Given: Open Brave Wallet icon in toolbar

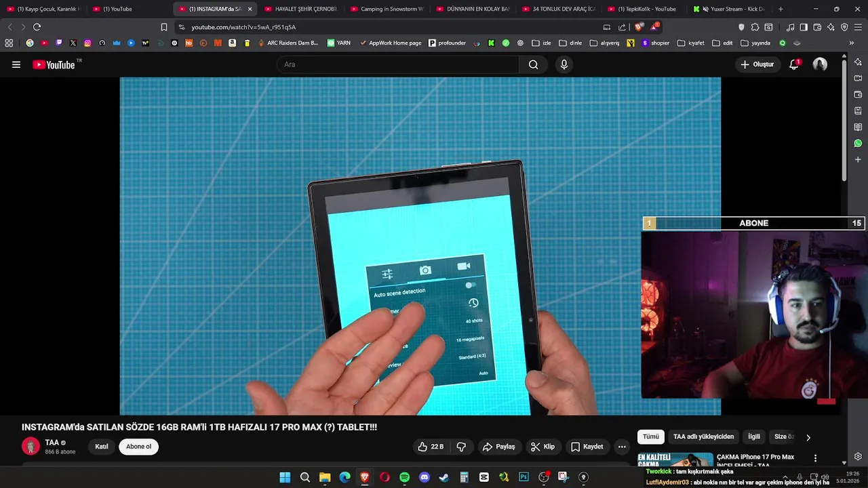Looking at the screenshot, I should pyautogui.click(x=817, y=27).
